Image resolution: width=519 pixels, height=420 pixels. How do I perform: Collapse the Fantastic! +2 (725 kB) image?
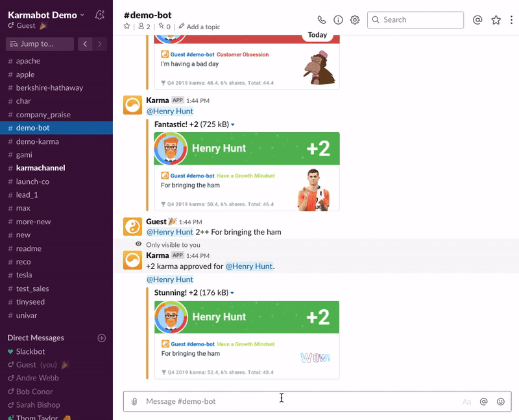pyautogui.click(x=233, y=124)
